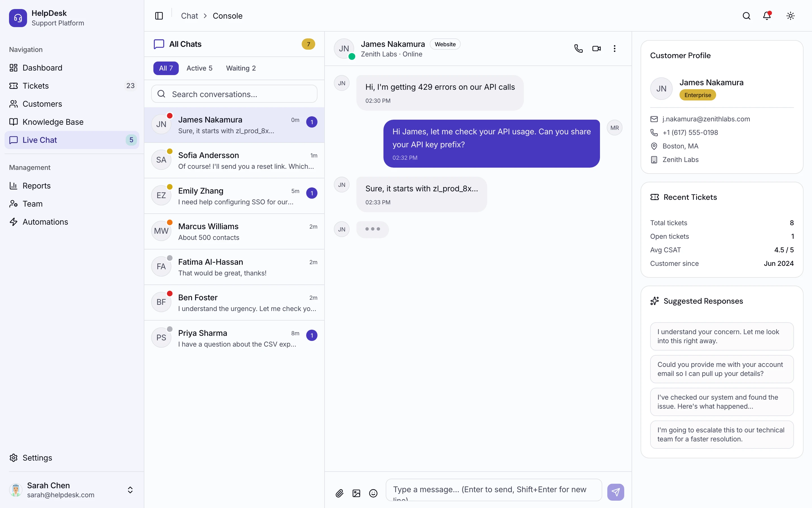This screenshot has width=812, height=508.
Task: Focus the Search conversations field
Action: (x=234, y=94)
